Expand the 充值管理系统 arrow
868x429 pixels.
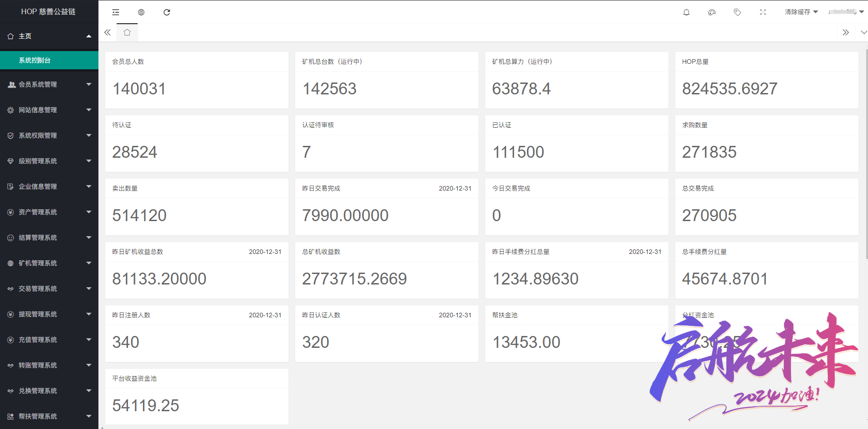89,340
